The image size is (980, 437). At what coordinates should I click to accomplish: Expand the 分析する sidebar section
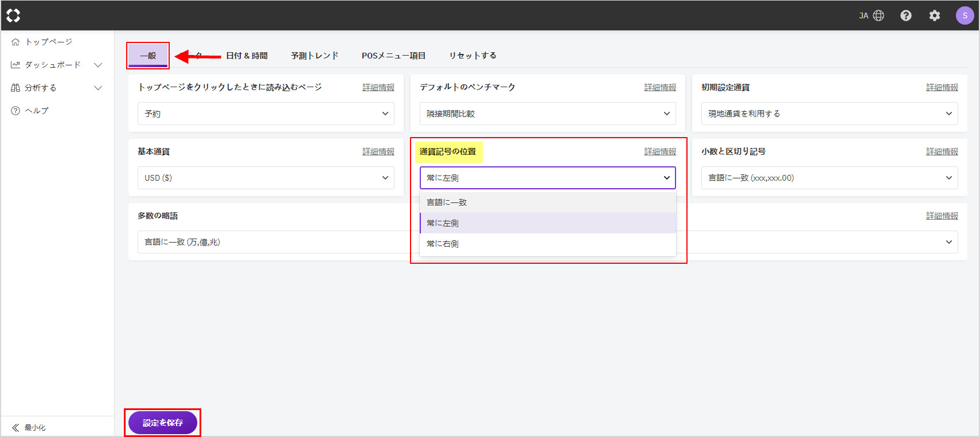[98, 88]
